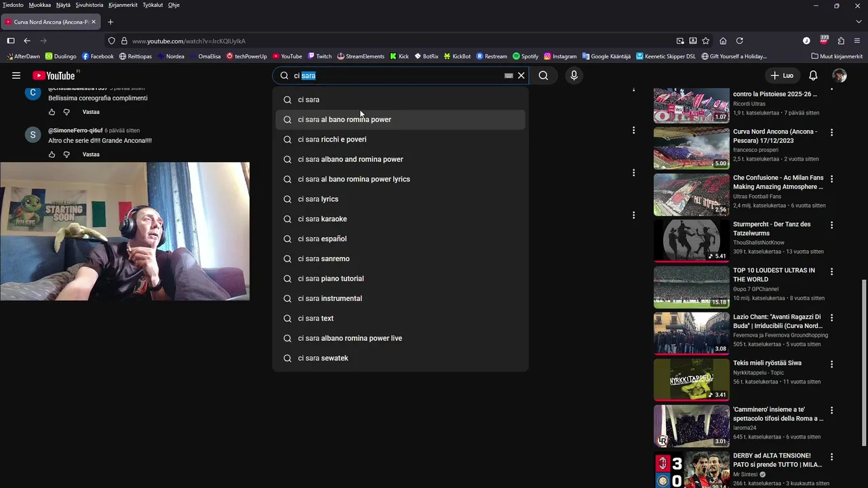The height and width of the screenshot is (488, 868).
Task: Open the 'TOP 10 LOUDEST ULTRAS' thumbnail
Action: point(692,287)
